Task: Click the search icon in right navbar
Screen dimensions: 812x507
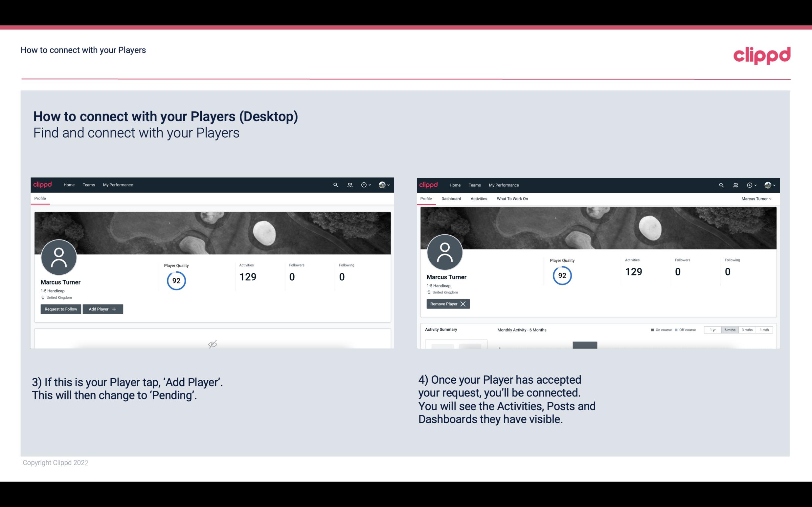Action: click(721, 185)
